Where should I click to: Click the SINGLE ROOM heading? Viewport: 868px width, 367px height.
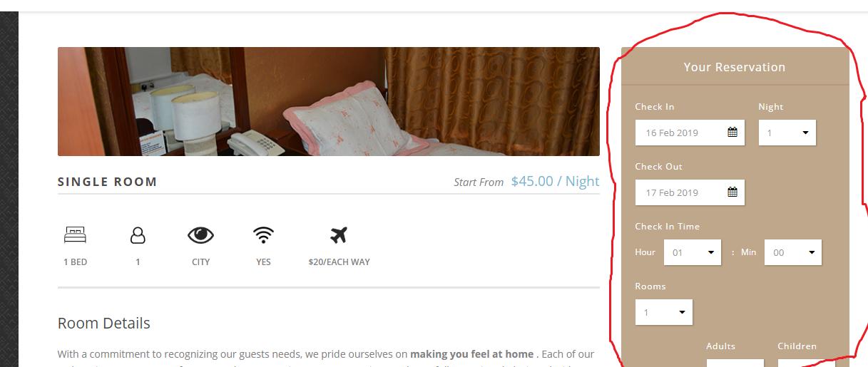[x=107, y=182]
